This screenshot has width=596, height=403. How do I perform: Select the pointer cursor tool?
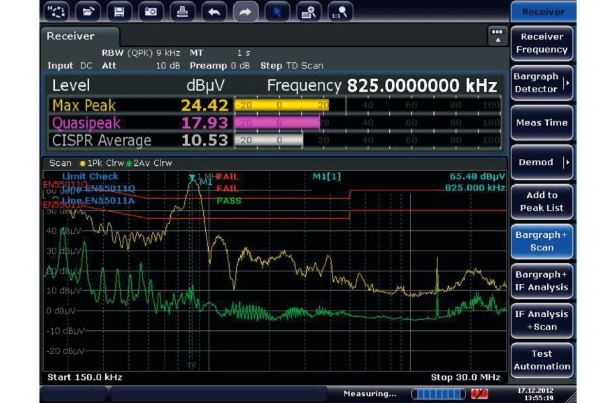pyautogui.click(x=277, y=12)
